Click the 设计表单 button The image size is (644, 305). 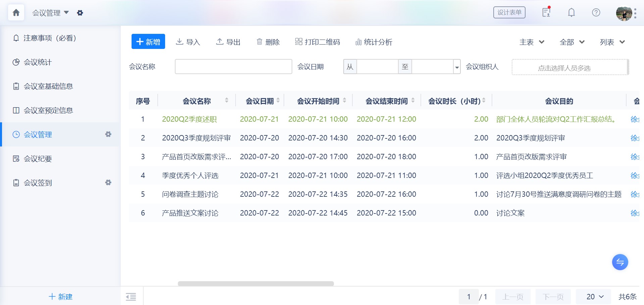pos(509,12)
